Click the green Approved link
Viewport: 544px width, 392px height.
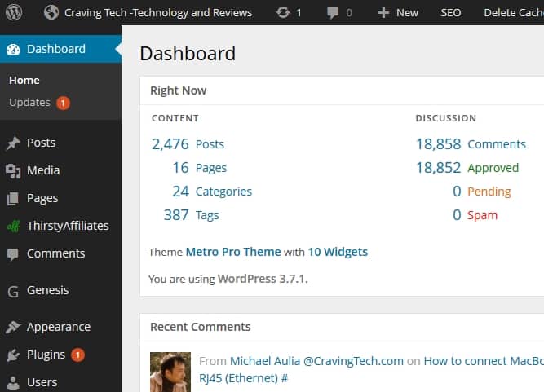click(x=493, y=168)
